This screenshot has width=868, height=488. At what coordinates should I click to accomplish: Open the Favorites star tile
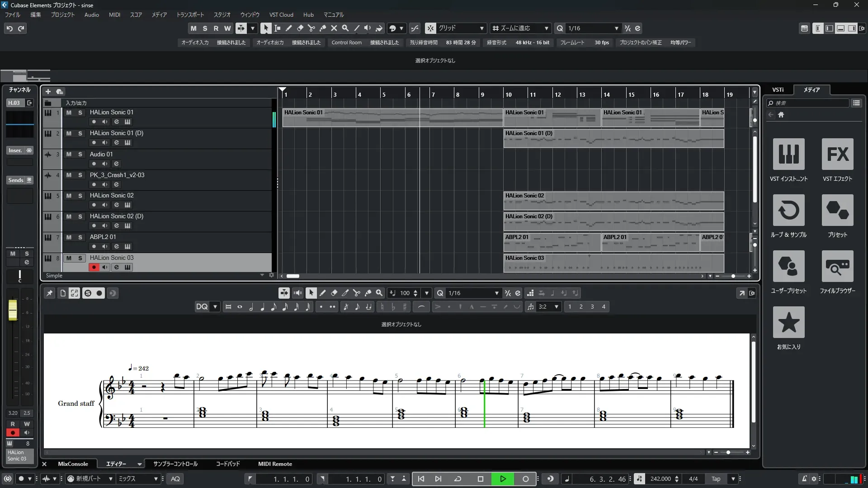(x=788, y=322)
